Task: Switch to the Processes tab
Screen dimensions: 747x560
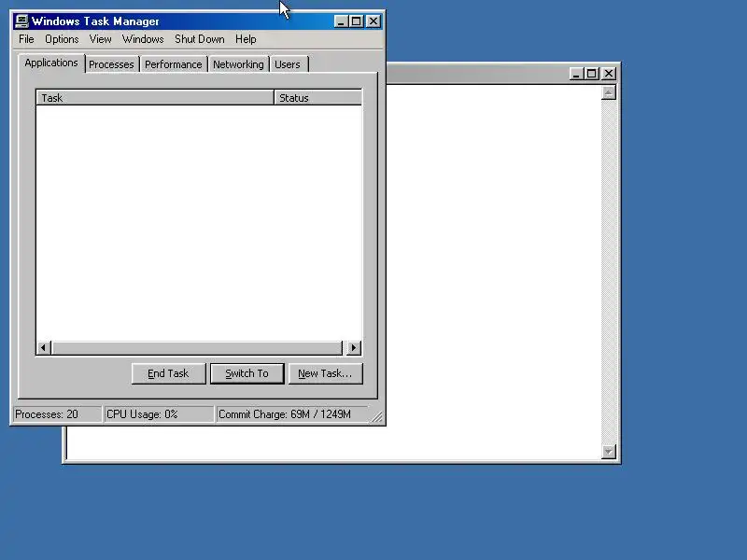Action: tap(111, 64)
